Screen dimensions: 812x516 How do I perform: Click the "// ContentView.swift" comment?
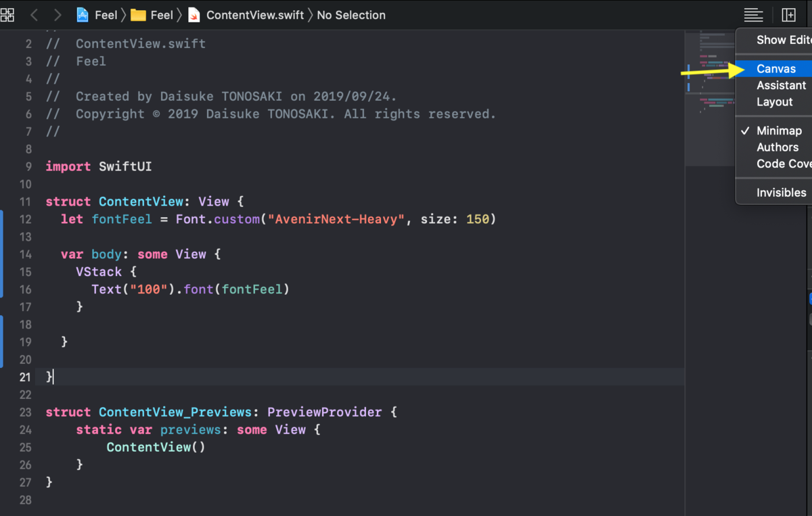[126, 44]
